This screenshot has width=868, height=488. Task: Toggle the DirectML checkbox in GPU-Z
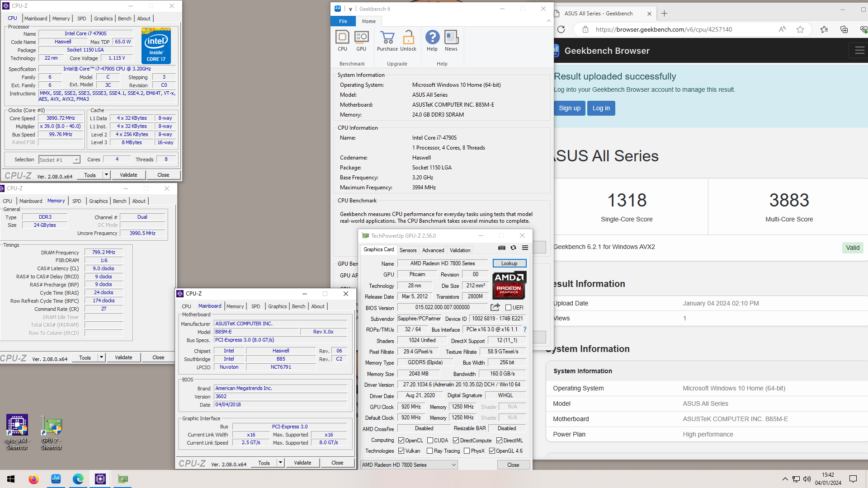click(499, 441)
